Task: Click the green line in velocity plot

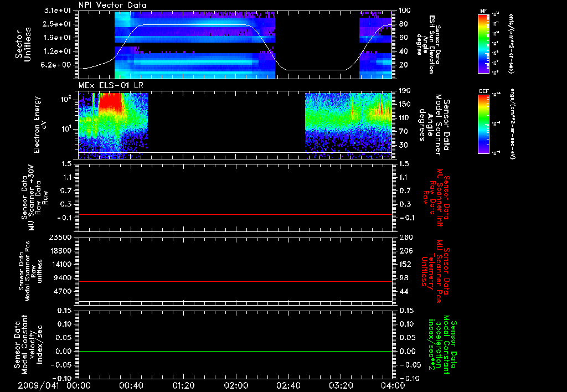Action: (x=235, y=351)
